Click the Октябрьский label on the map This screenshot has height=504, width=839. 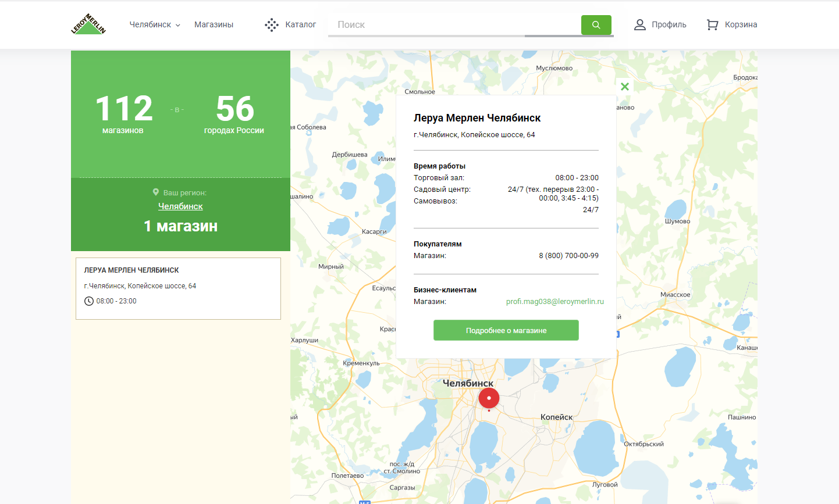pos(644,444)
